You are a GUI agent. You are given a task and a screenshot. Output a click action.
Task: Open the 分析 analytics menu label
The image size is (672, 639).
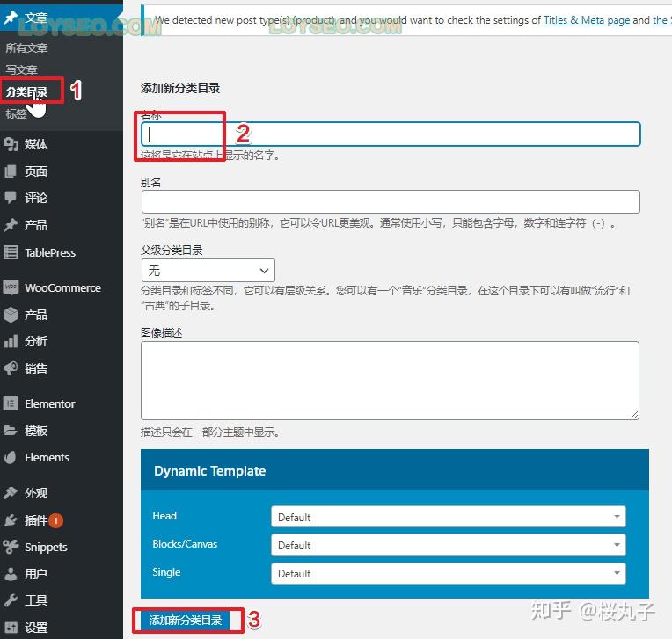coord(36,341)
